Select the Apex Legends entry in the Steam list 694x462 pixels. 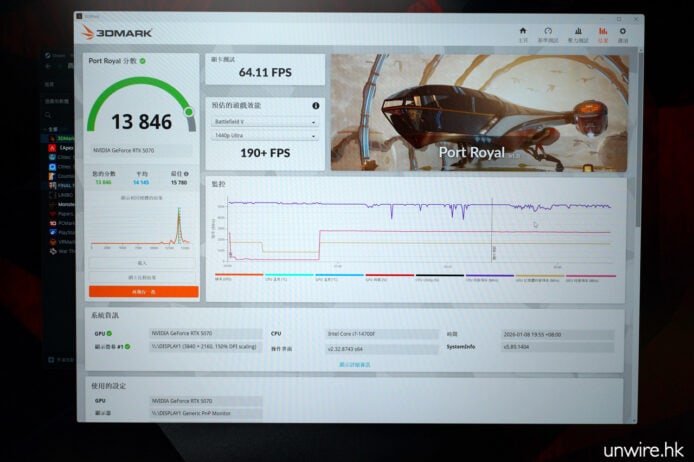(x=61, y=148)
